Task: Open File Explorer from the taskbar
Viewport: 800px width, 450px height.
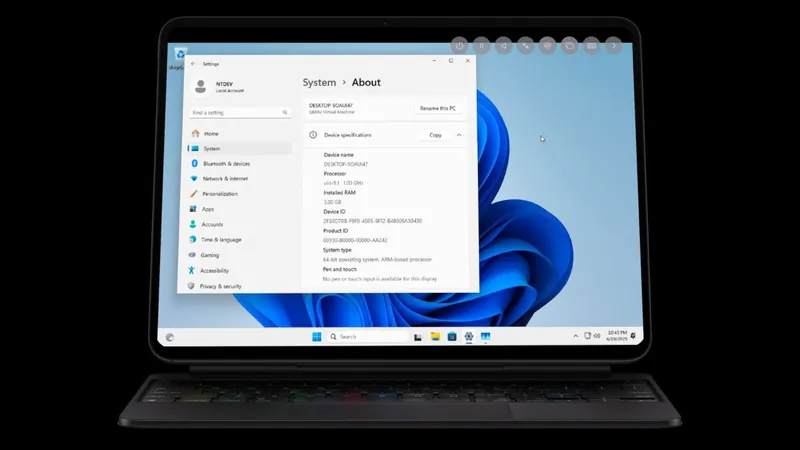Action: pyautogui.click(x=435, y=337)
